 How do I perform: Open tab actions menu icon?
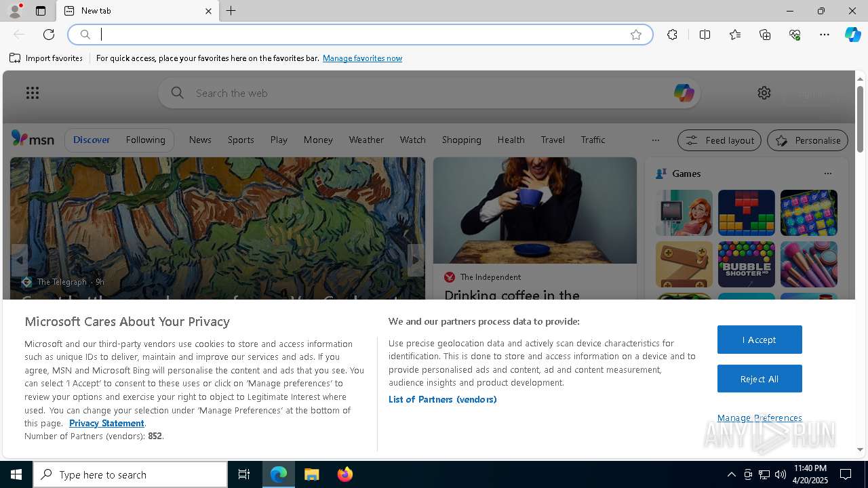click(41, 11)
